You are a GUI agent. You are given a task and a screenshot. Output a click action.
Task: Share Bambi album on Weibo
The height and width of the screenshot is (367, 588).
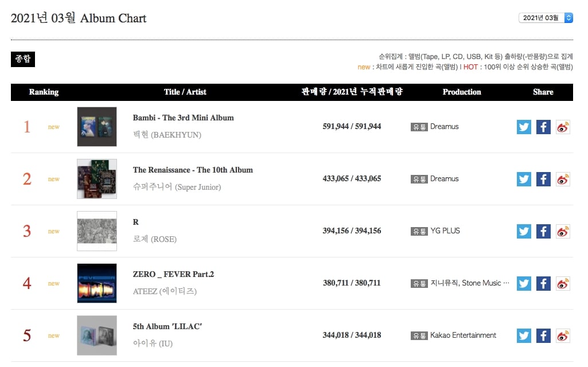[x=563, y=127]
